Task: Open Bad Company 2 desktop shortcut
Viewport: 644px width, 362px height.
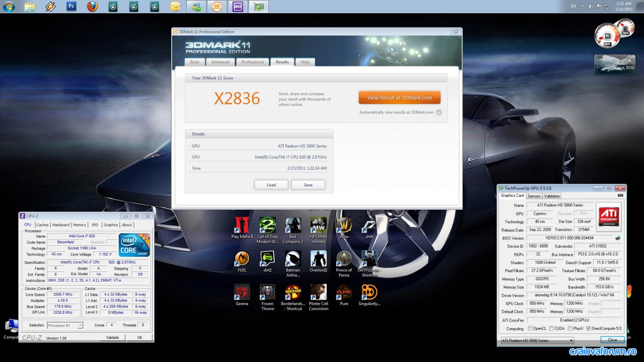Action: pyautogui.click(x=293, y=230)
